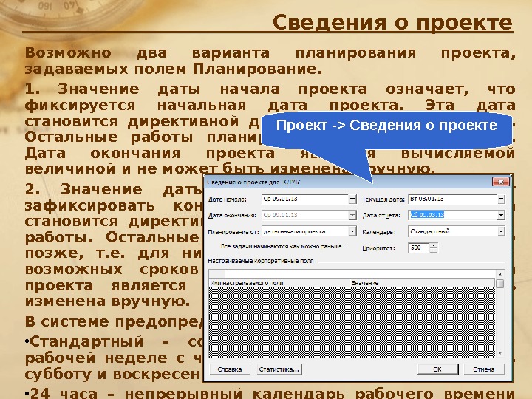Image resolution: width=532 pixels, height=399 pixels.
Task: Click the custom fields scrollbar up arrow
Action: pos(499,274)
